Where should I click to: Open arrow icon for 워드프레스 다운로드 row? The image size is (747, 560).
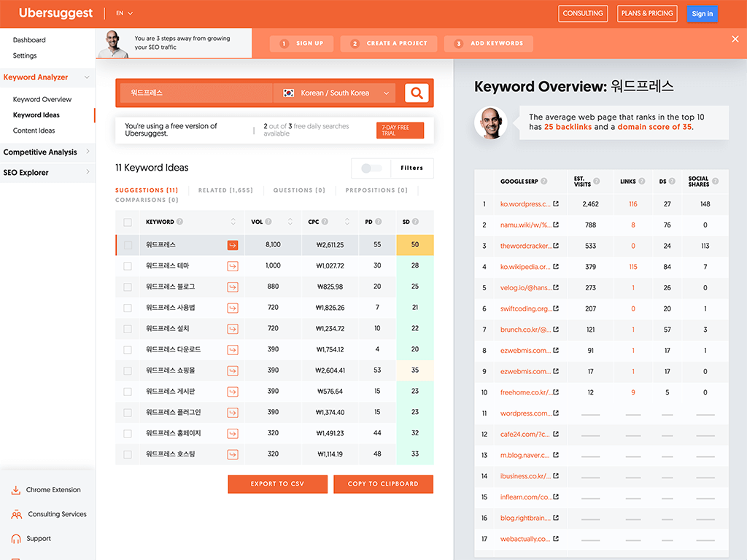point(233,350)
